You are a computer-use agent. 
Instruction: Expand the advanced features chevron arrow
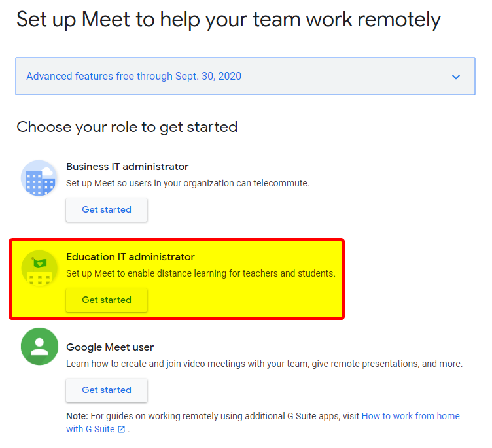(x=455, y=77)
